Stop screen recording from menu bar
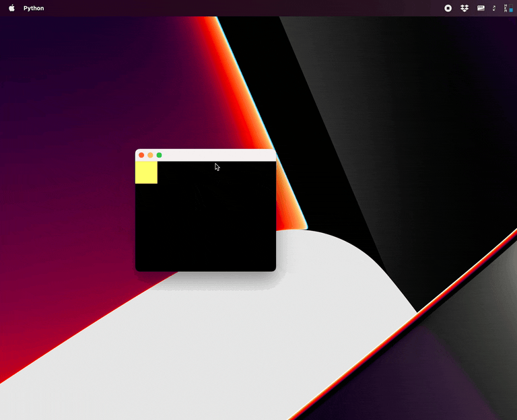 click(x=448, y=8)
